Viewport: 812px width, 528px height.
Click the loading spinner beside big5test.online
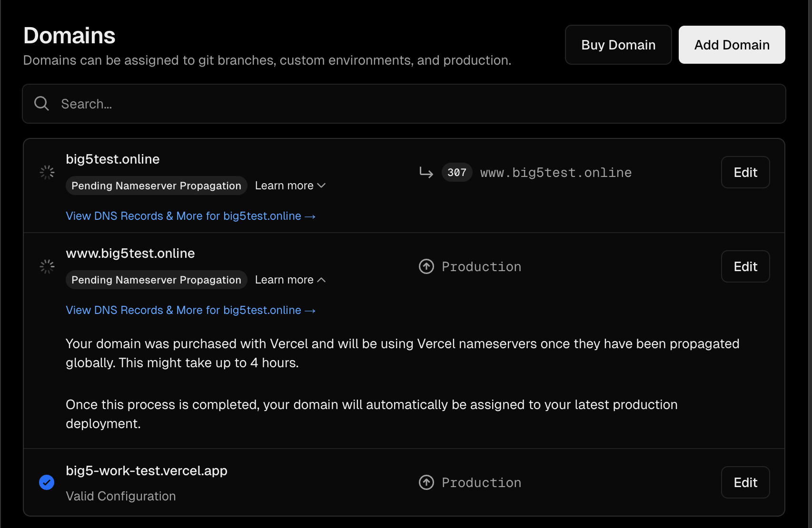coord(47,172)
